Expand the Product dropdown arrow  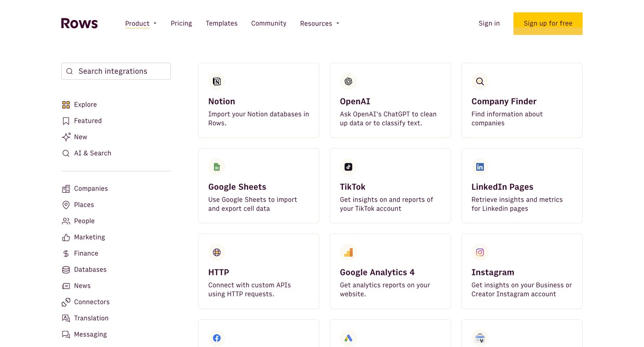click(x=155, y=23)
